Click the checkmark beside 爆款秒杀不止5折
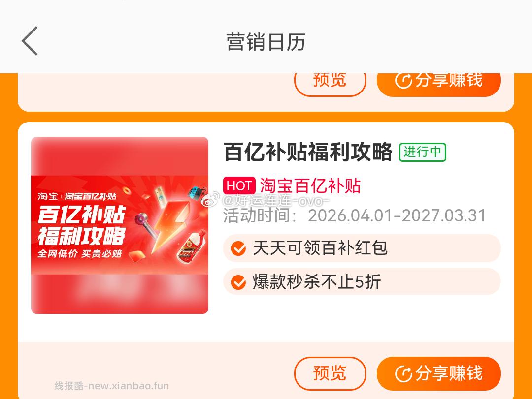The height and width of the screenshot is (399, 532). [238, 282]
